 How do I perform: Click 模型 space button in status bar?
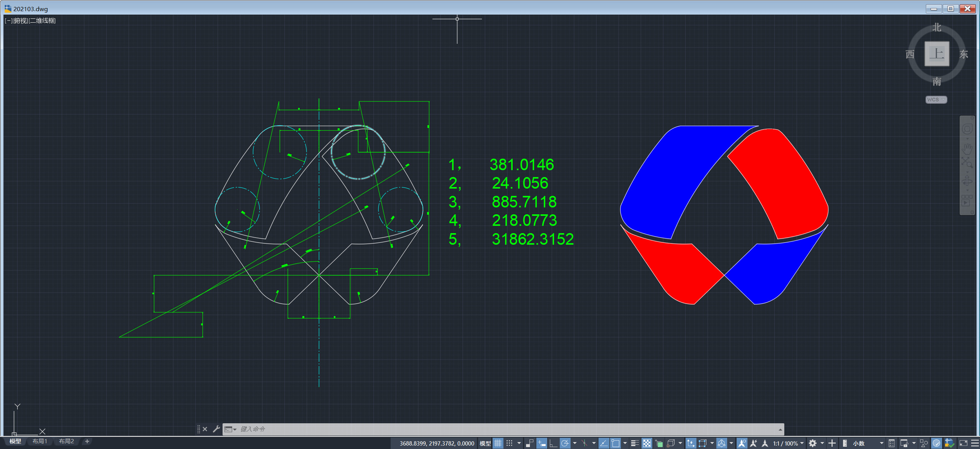coord(485,443)
